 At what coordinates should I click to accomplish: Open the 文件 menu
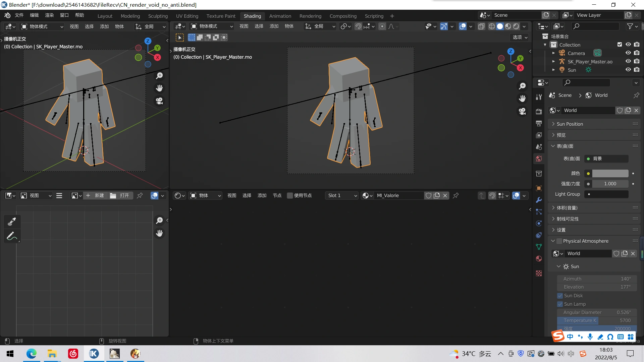click(19, 15)
